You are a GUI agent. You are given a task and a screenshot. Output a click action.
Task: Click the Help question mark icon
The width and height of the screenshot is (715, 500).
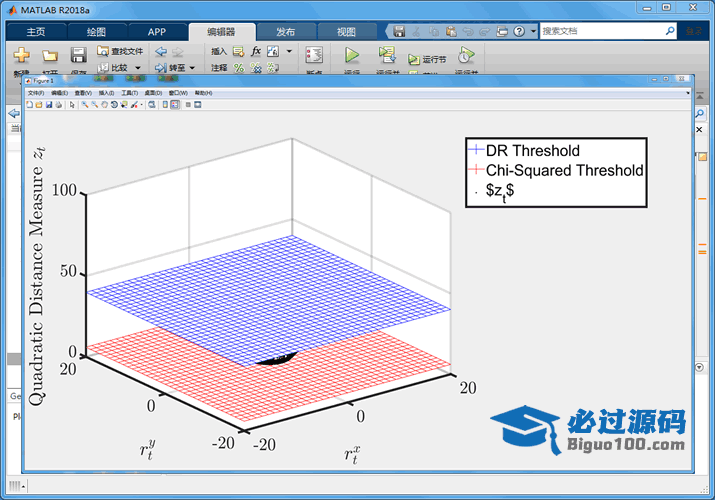coord(519,32)
